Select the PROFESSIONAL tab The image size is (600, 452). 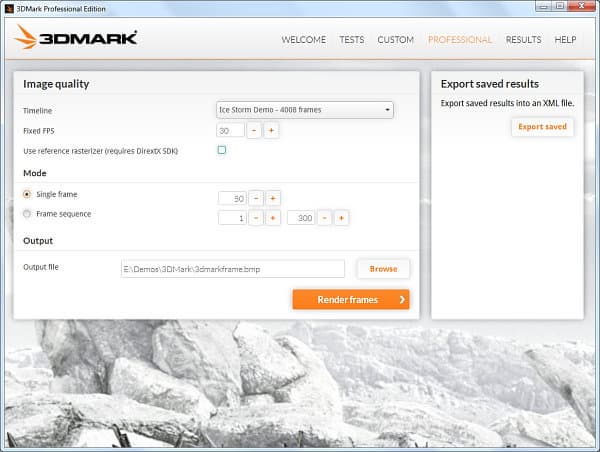tap(460, 40)
